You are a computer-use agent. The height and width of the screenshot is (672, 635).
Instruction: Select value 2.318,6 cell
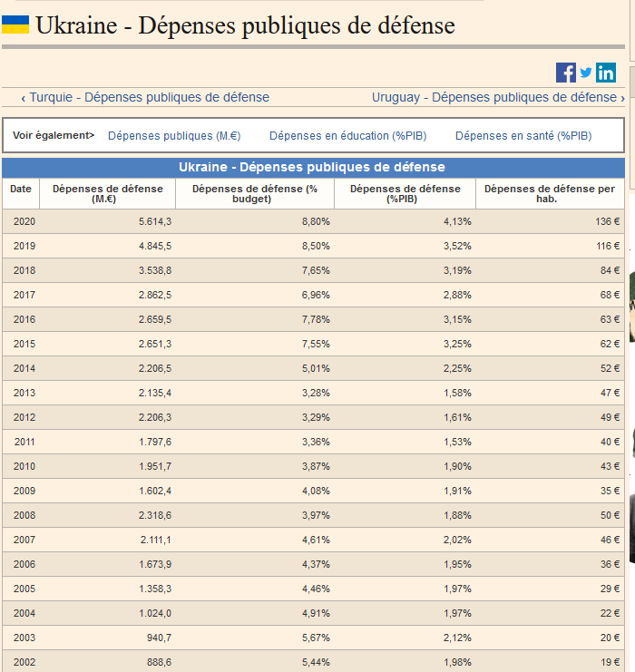click(x=108, y=515)
